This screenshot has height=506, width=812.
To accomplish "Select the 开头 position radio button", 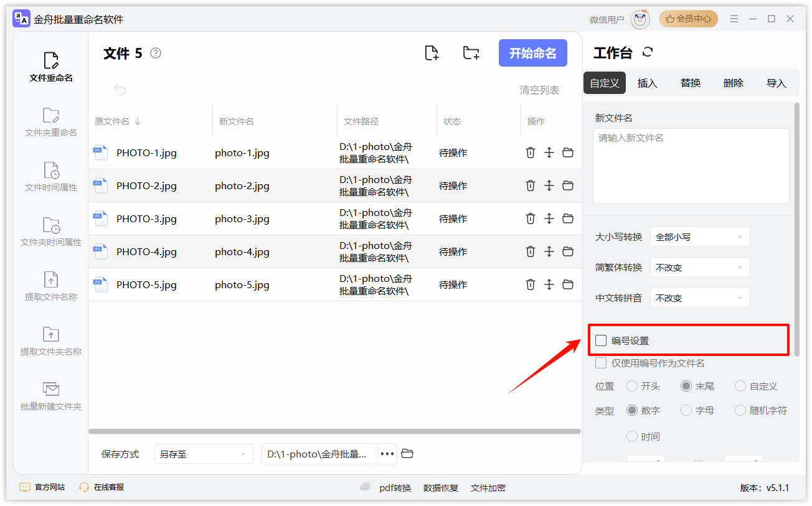I will coord(632,386).
